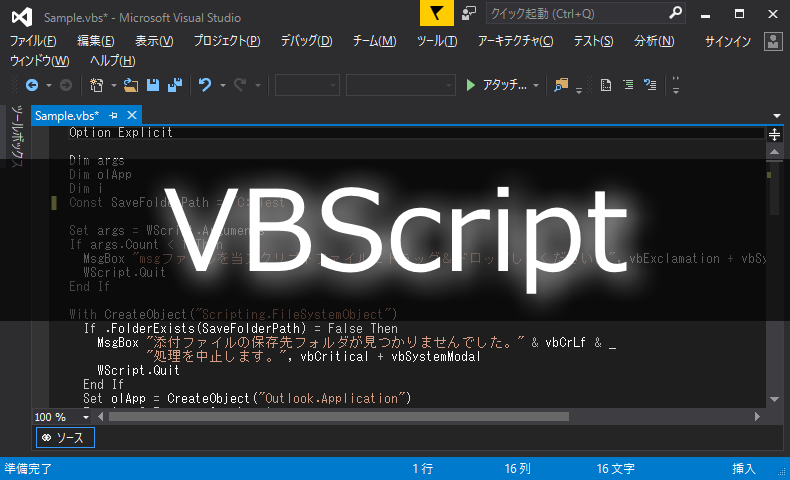Click the Outlook.Application string in code
This screenshot has height=480, width=790.
point(332,398)
